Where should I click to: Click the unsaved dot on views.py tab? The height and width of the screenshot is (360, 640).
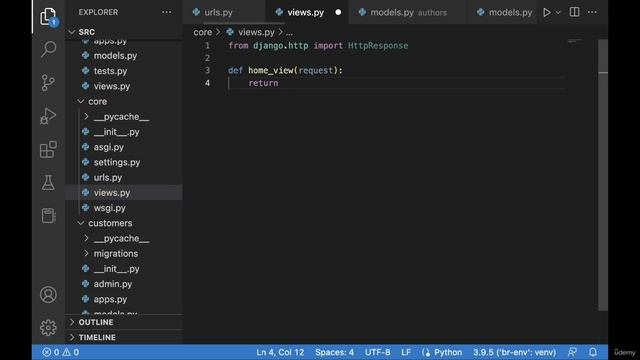tap(338, 12)
